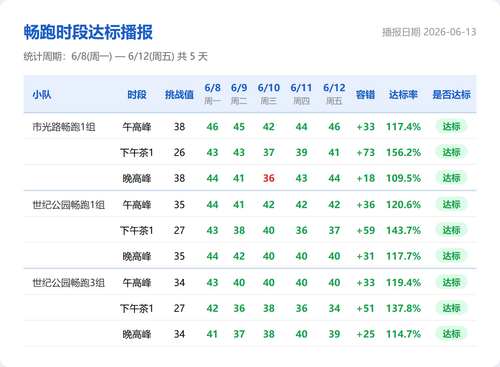Screen dimensions: 500x367
Task: Click the 137.8% rate cell
Action: click(x=403, y=308)
